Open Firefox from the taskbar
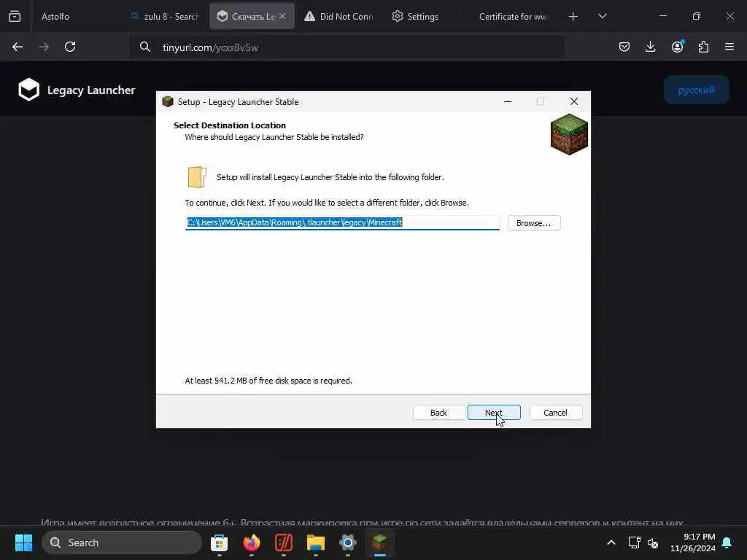Screen dimensions: 747x560 pyautogui.click(x=252, y=542)
